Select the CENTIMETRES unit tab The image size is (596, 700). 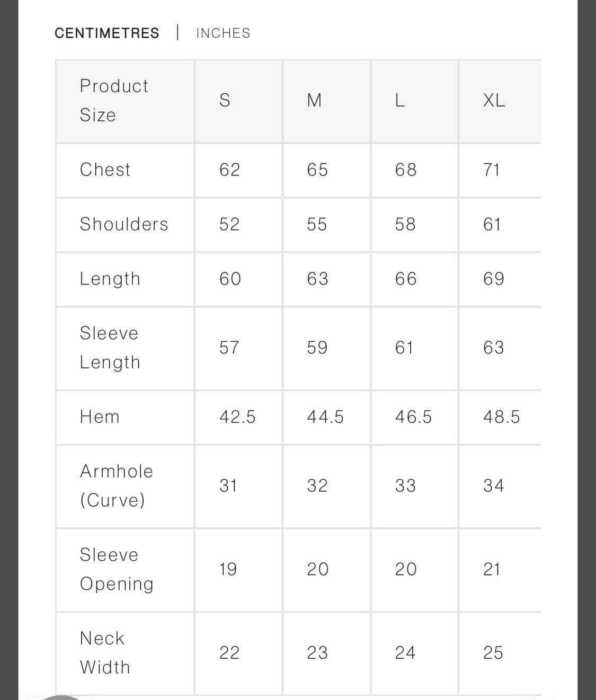[106, 33]
